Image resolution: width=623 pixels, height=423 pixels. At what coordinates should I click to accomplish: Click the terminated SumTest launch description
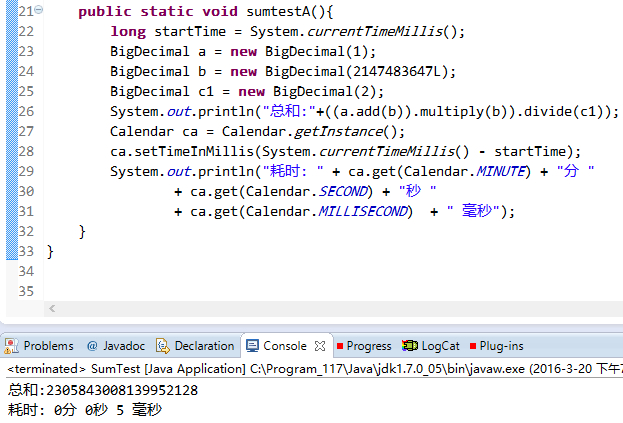click(x=315, y=369)
